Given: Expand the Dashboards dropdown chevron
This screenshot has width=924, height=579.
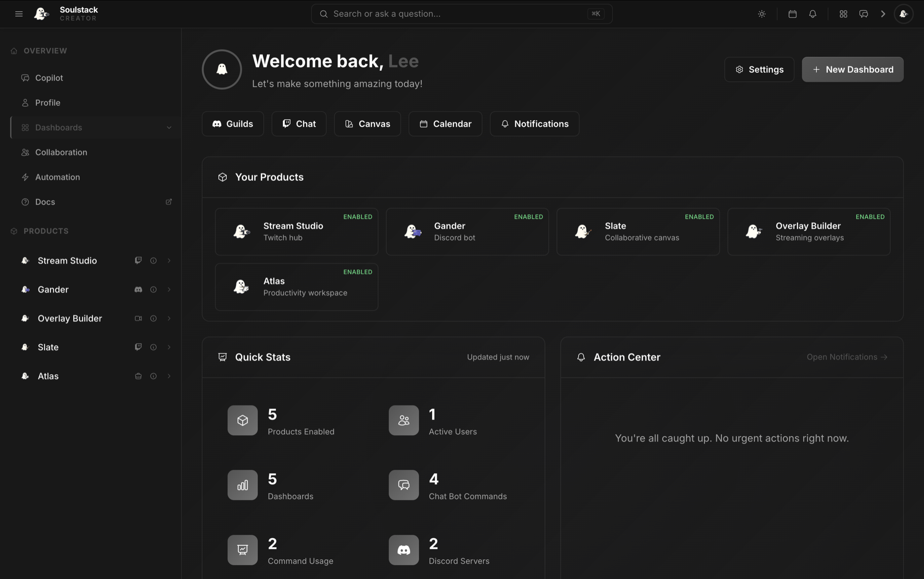Looking at the screenshot, I should (169, 127).
